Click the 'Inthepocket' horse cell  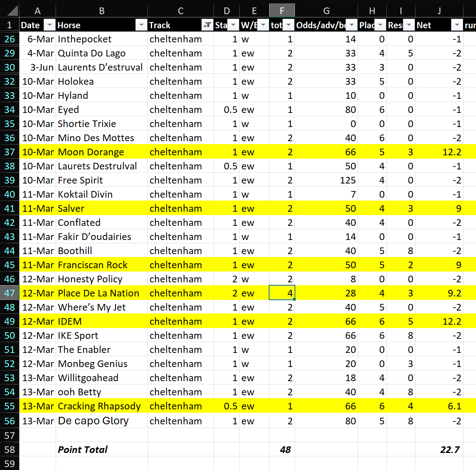pos(102,39)
